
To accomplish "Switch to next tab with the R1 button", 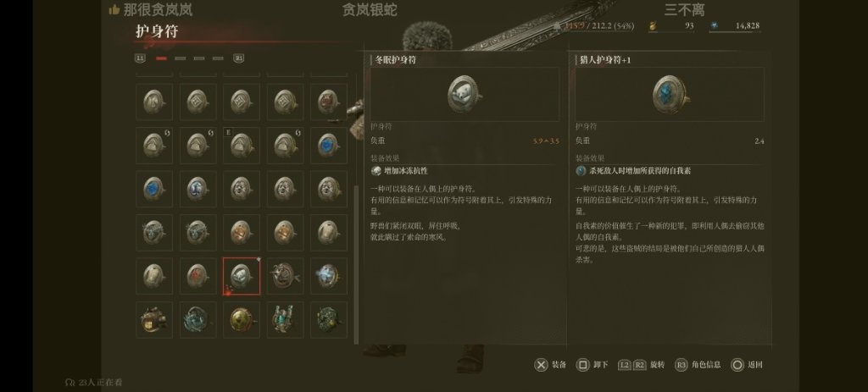I will pyautogui.click(x=239, y=58).
